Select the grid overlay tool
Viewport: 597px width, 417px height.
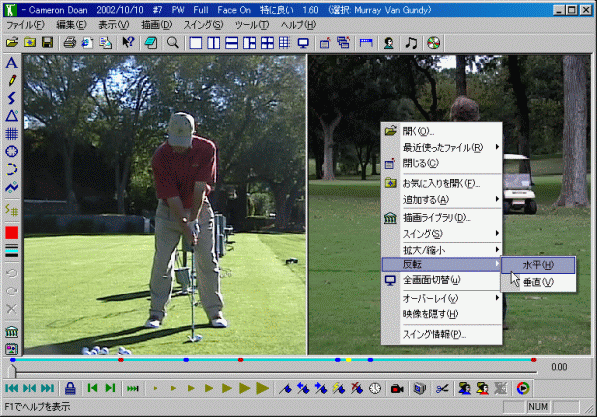pos(11,134)
